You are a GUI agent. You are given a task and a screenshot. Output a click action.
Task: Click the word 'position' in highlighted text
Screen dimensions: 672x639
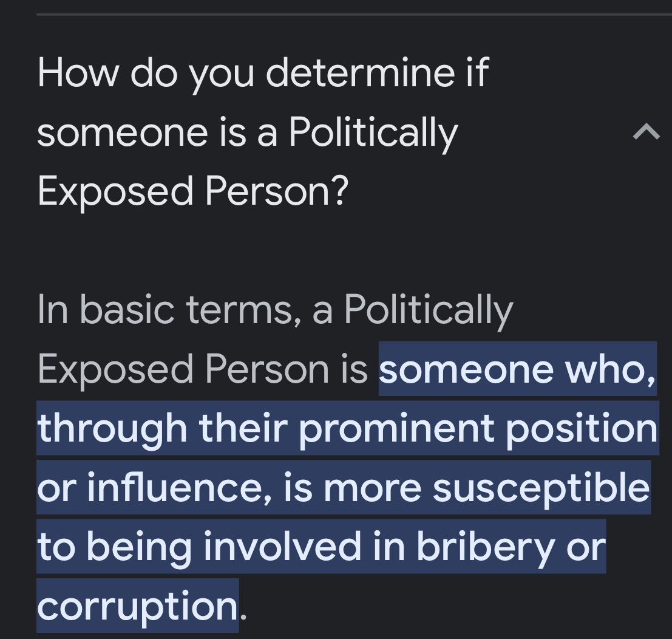[582, 428]
